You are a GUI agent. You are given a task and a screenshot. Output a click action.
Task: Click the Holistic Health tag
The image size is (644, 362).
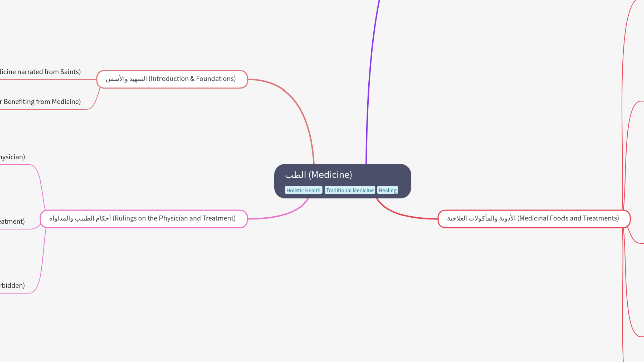303,190
